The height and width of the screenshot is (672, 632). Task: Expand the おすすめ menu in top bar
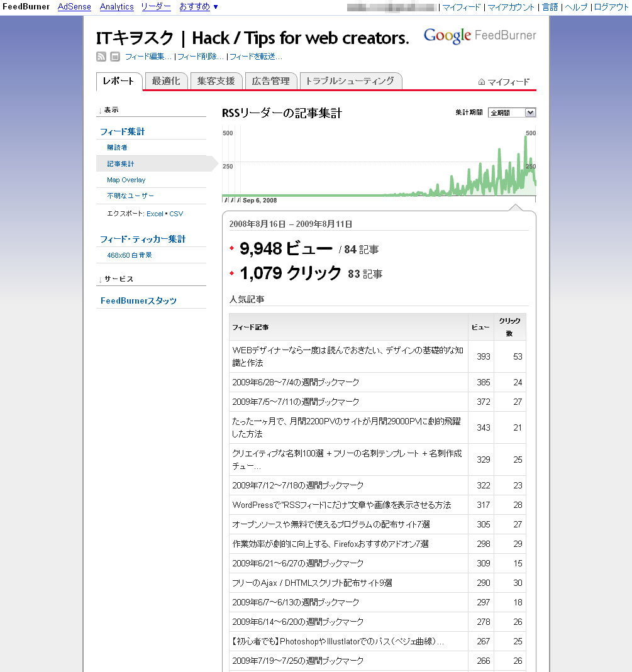pyautogui.click(x=199, y=7)
